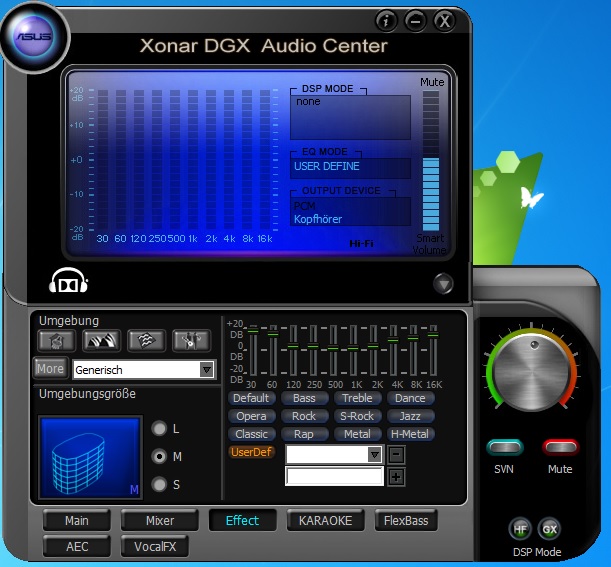Click the Hi-Fi indicator in display
Image resolution: width=611 pixels, height=567 pixels.
click(x=361, y=244)
